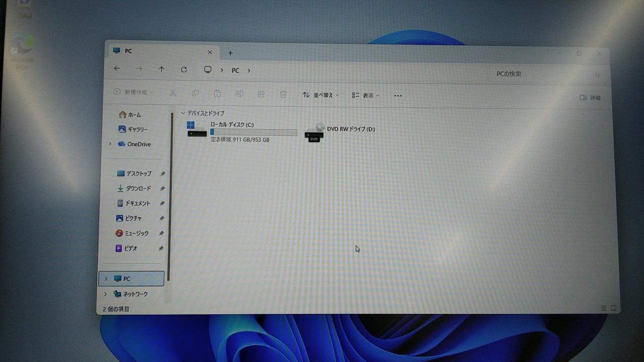Image resolution: width=644 pixels, height=362 pixels.
Task: Click the Refresh icon in the navigation bar
Action: (x=184, y=69)
